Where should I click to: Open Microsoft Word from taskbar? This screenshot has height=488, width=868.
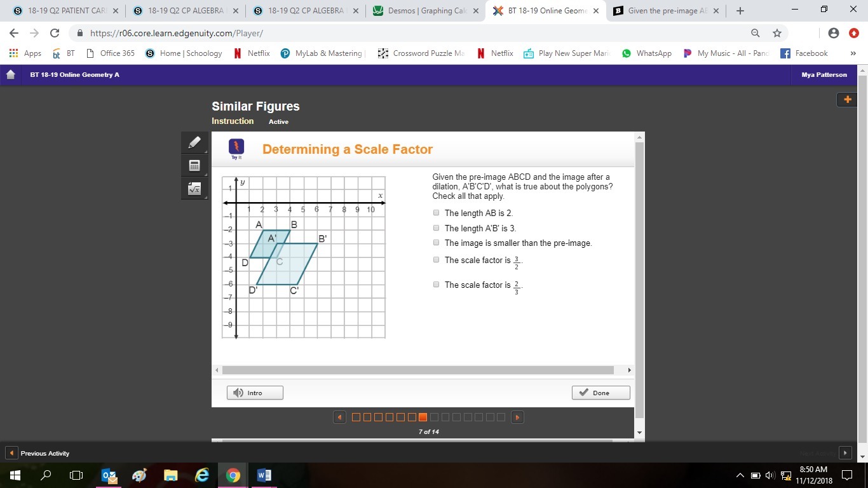pos(264,475)
